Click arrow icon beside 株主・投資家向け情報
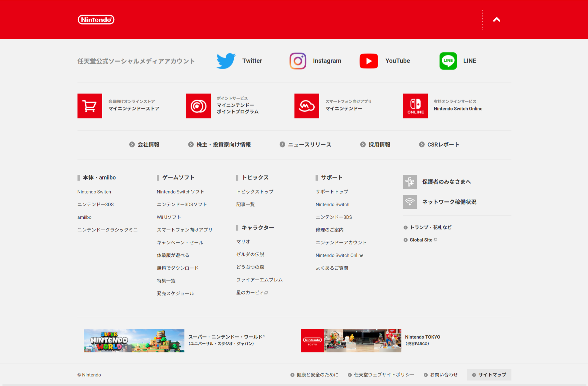This screenshot has height=386, width=588. tap(191, 145)
